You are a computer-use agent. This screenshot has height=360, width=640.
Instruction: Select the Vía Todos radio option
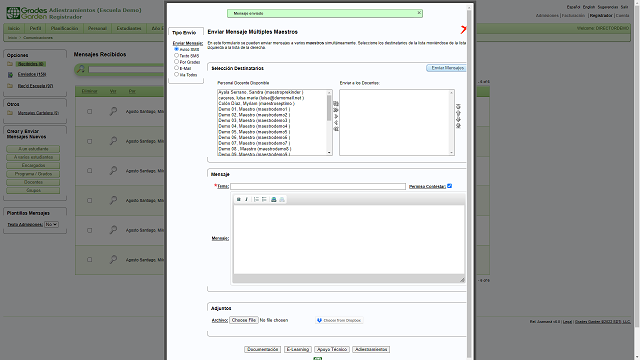176,74
